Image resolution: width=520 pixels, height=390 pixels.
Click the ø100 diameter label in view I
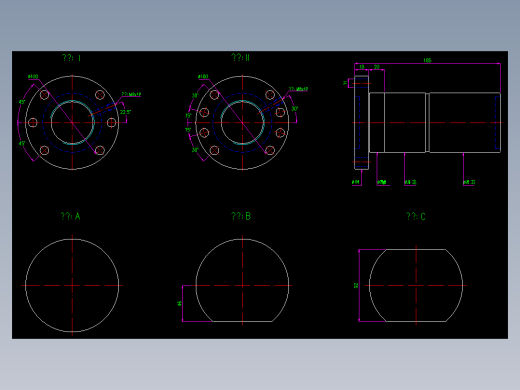coord(33,77)
